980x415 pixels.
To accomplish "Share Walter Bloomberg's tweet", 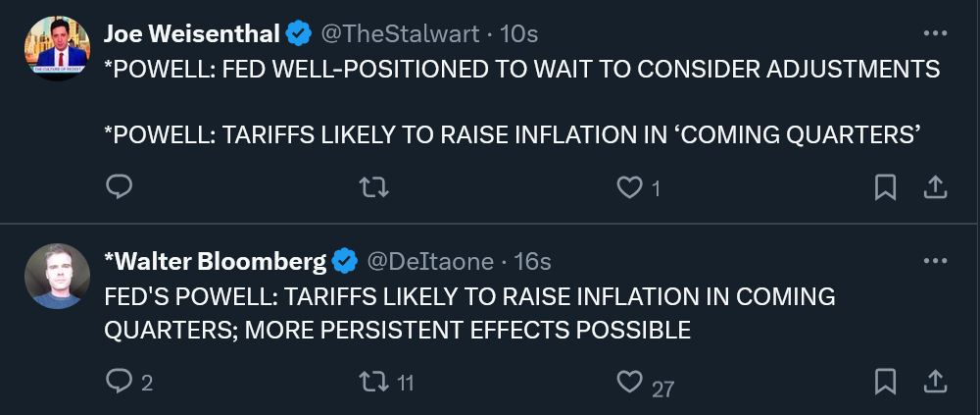I will [x=935, y=382].
